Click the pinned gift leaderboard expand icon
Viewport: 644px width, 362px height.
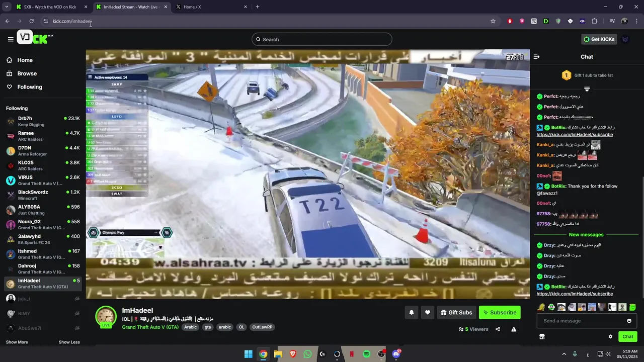(x=587, y=88)
